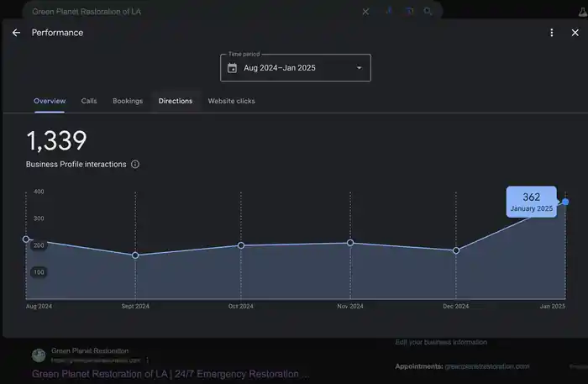The image size is (588, 384).
Task: Select the Aug 2024–Jan 2025 time period field
Action: tap(296, 68)
